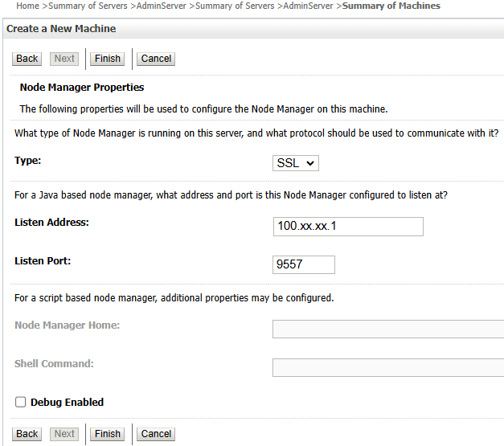504x446 pixels.
Task: Click the Create a New Machine title
Action: 61,29
